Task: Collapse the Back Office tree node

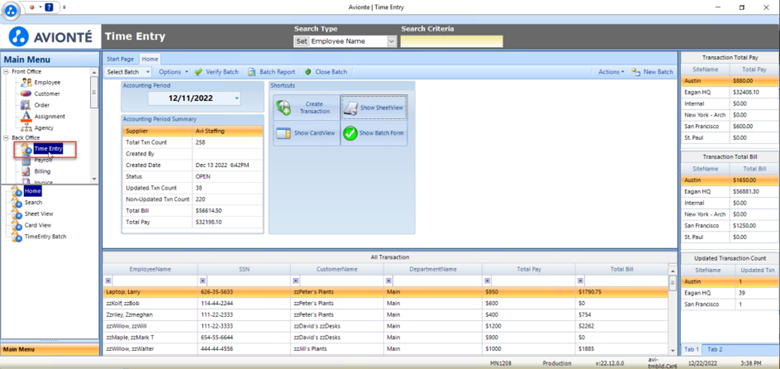Action: coord(6,138)
